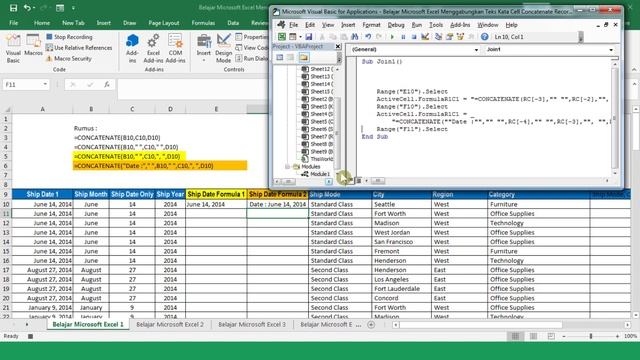Open VBA Help question mark icon
Image resolution: width=640 pixels, height=360 pixels.
point(484,37)
